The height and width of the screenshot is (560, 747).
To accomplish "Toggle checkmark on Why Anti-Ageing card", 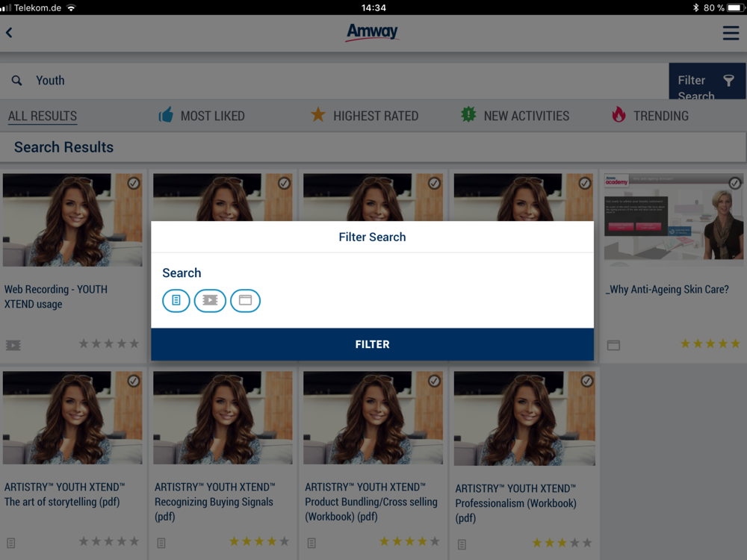I will pyautogui.click(x=735, y=184).
